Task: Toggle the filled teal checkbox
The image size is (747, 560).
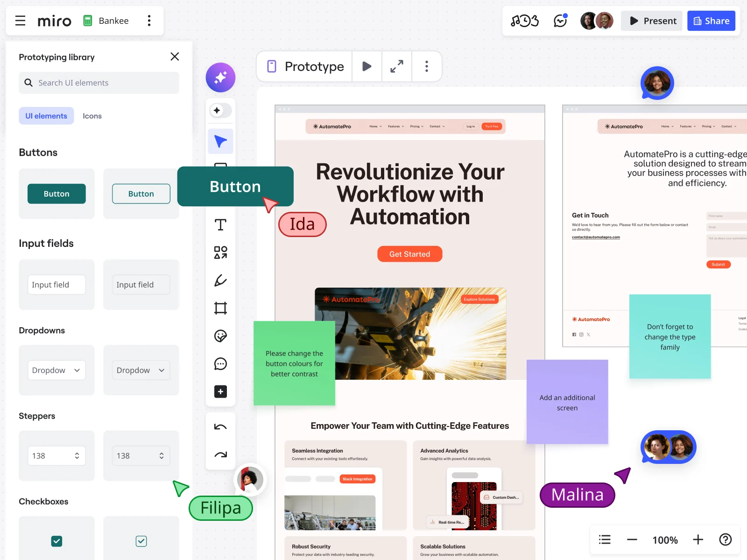Action: [x=56, y=541]
